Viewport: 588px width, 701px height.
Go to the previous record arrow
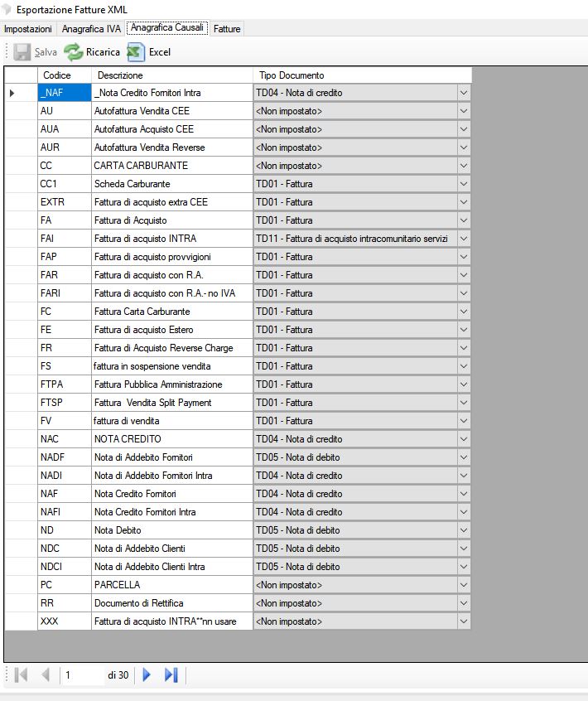tap(45, 675)
